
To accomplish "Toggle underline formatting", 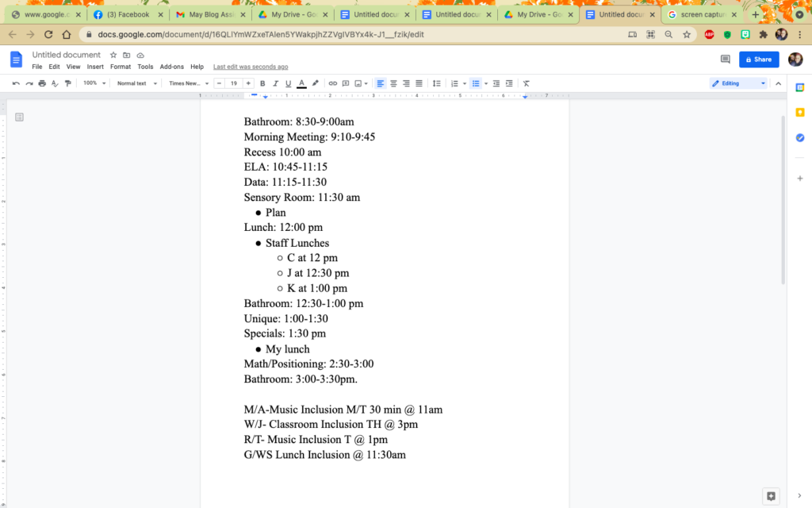I will coord(287,83).
